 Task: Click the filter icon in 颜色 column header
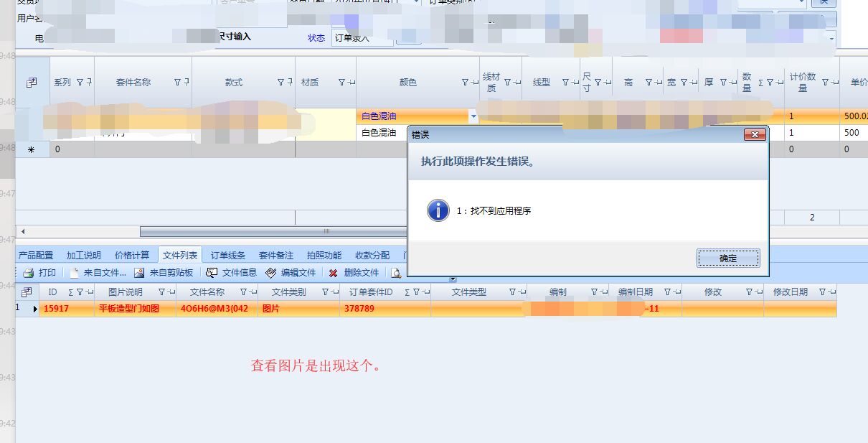coord(465,83)
